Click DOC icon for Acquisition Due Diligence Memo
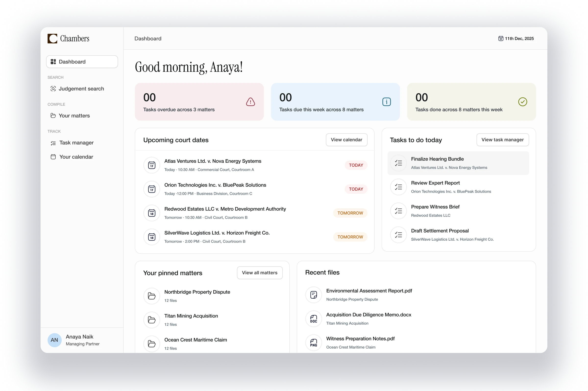The height and width of the screenshot is (391, 588). [313, 319]
